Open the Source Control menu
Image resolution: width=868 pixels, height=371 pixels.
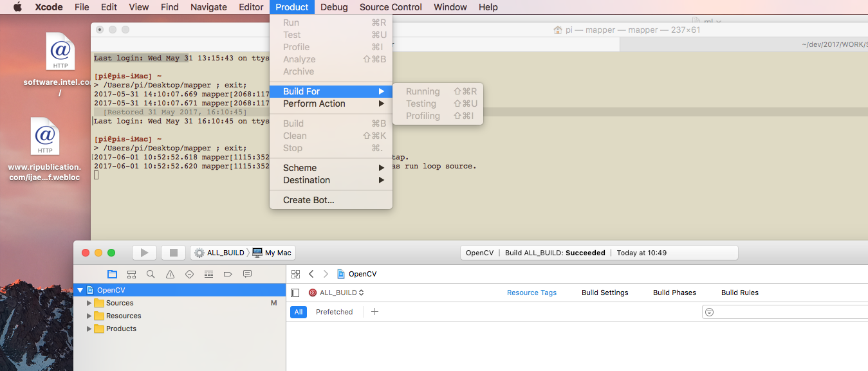(391, 7)
